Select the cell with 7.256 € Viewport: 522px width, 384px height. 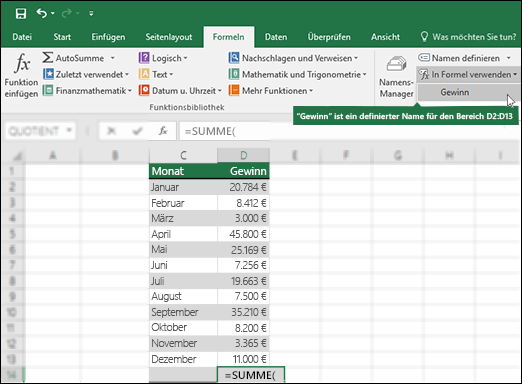pyautogui.click(x=243, y=266)
